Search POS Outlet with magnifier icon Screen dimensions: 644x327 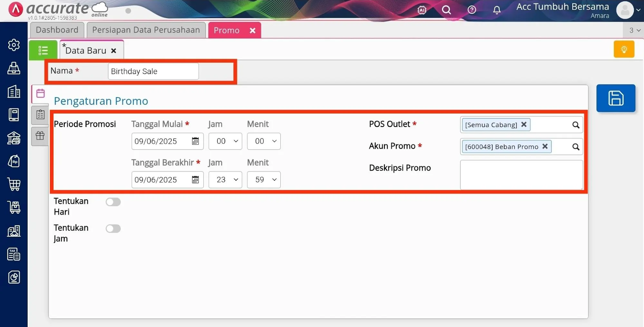[x=576, y=125]
